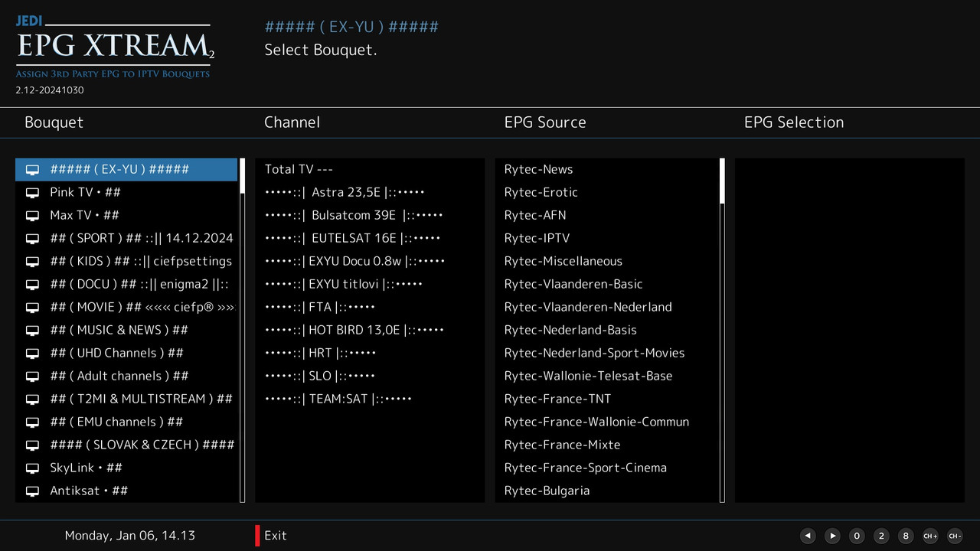Choose the Rytec-France-Mixte EPG source

[x=606, y=445]
